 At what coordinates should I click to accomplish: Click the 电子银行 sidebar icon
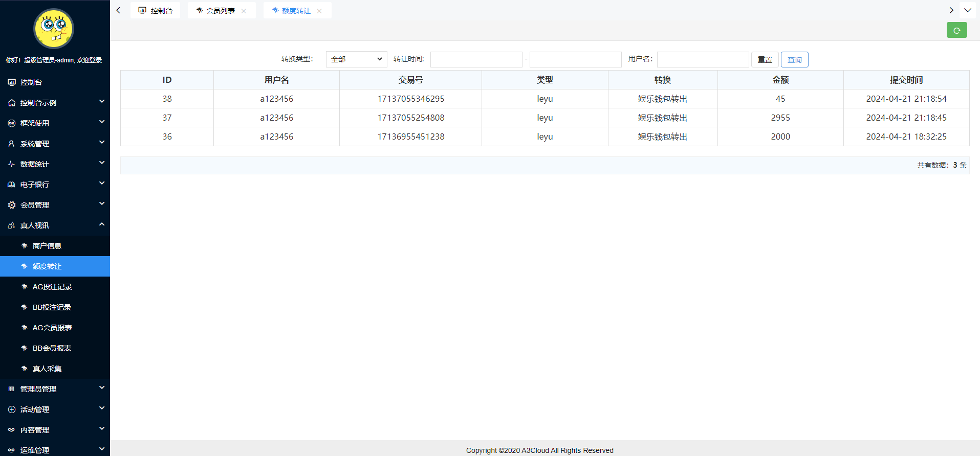coord(11,185)
